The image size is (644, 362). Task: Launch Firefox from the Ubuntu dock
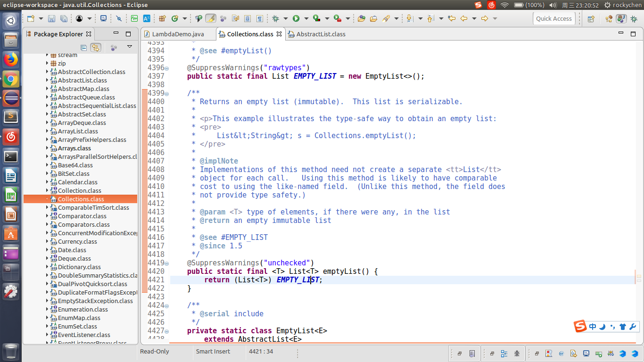pos(11,59)
